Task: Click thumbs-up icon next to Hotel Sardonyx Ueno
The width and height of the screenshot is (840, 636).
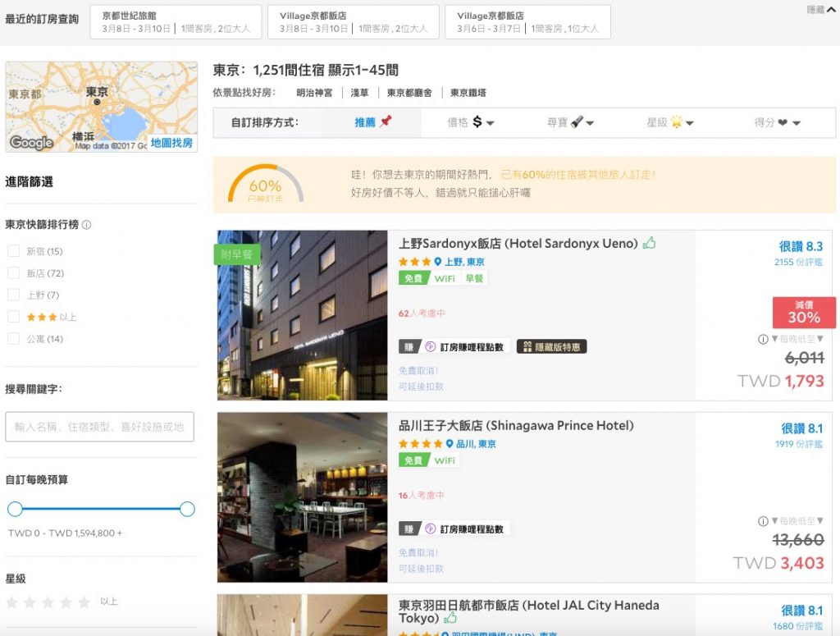Action: 650,243
